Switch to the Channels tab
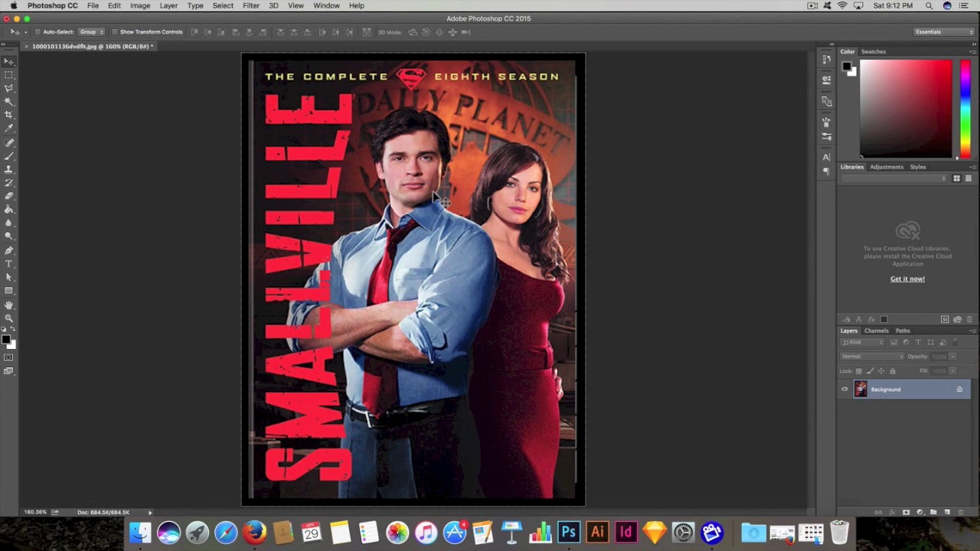Viewport: 980px width, 551px height. (877, 331)
